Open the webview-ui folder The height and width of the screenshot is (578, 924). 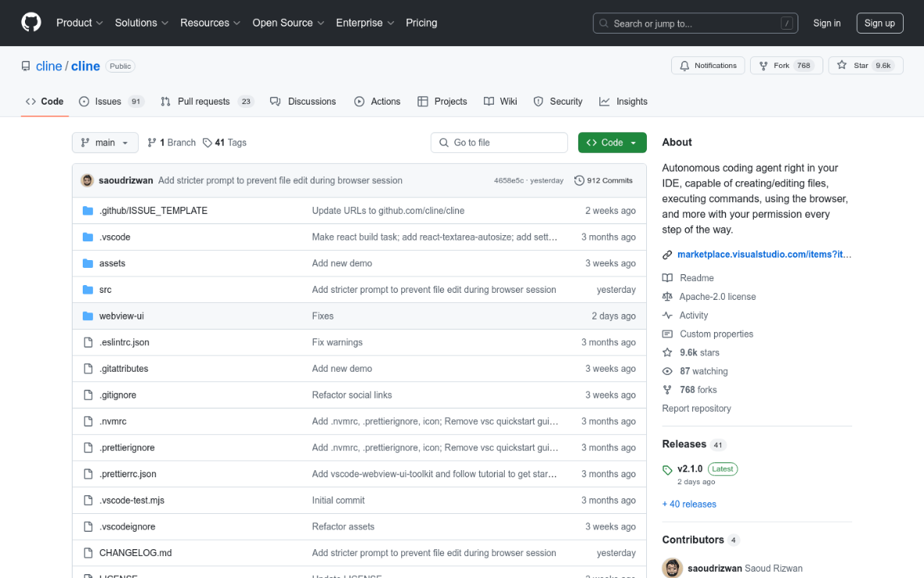point(121,316)
